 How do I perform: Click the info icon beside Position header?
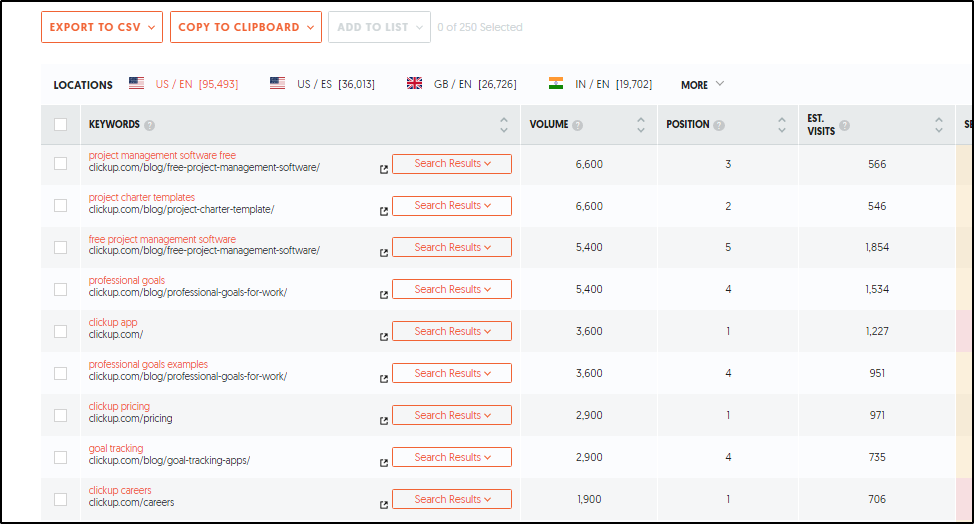tap(720, 126)
